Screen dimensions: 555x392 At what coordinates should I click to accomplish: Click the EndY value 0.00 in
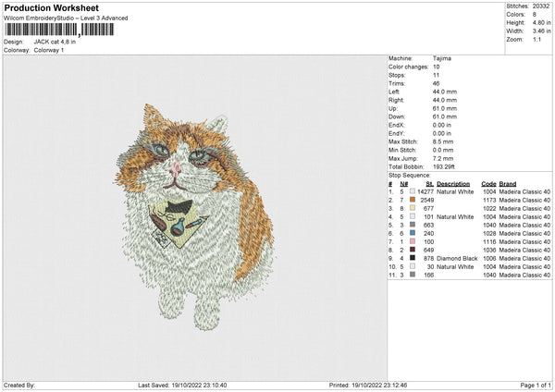[442, 133]
